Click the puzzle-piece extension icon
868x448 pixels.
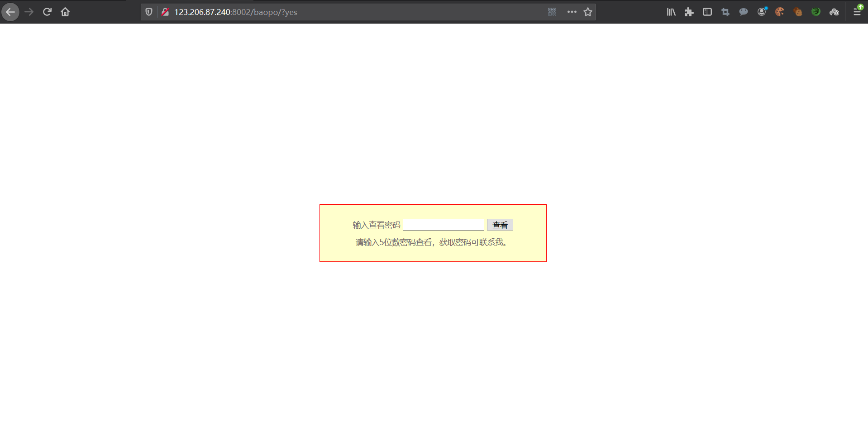689,12
